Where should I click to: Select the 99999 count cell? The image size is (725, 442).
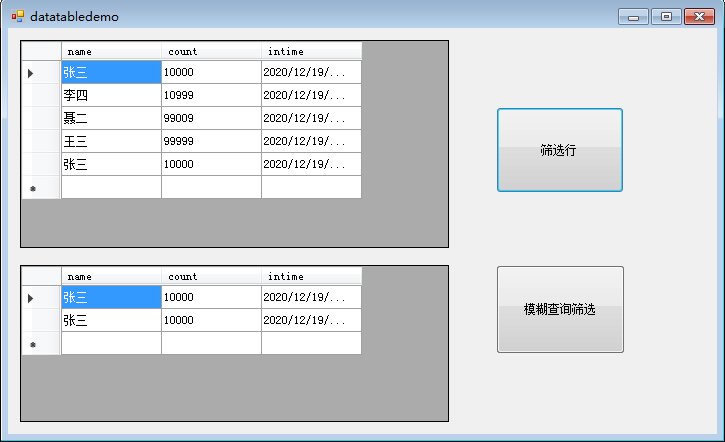point(211,141)
